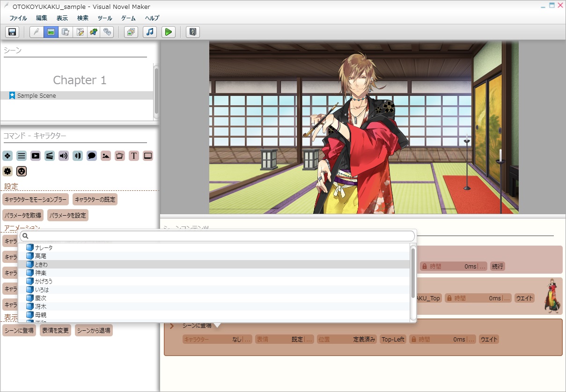Viewport: 566px width, 392px height.
Task: Click the puzzle pieces extensions icon
Action: pyautogui.click(x=94, y=32)
